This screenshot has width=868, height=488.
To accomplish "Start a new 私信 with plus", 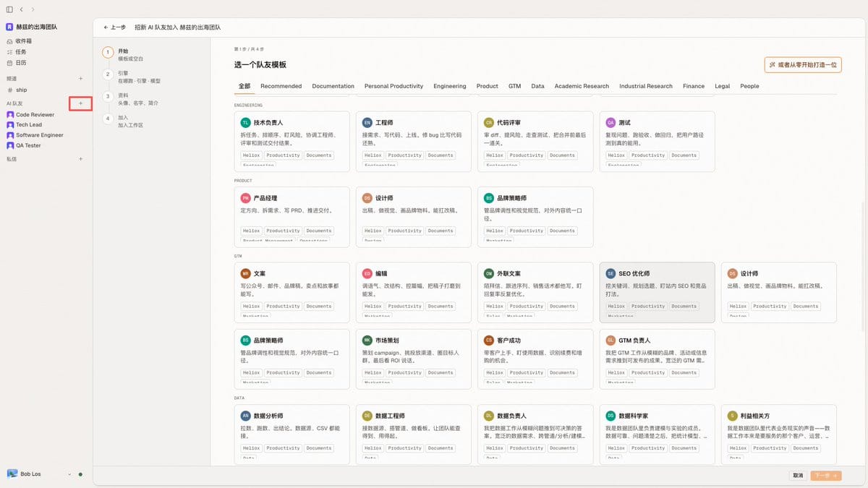I will [x=80, y=159].
